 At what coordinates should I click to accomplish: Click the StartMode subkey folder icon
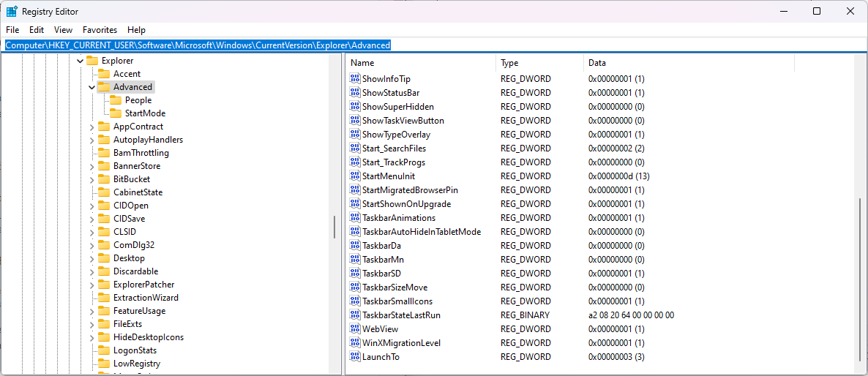pos(115,113)
